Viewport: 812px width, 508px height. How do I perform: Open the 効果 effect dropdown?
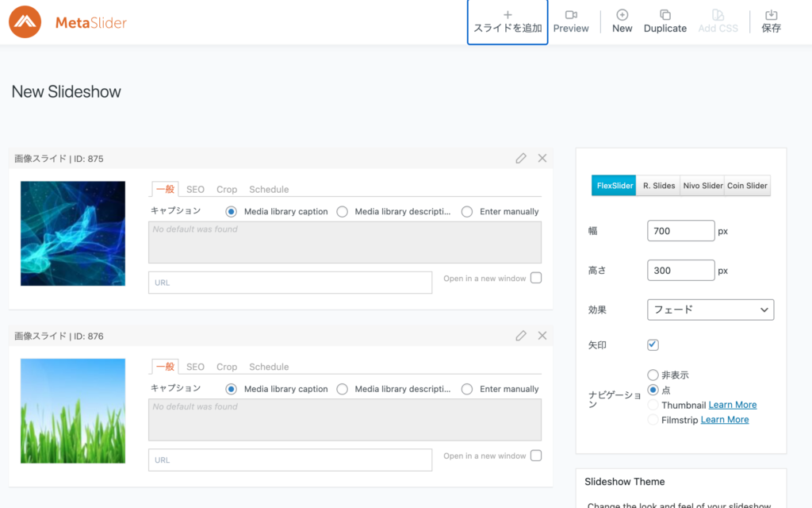(x=710, y=310)
